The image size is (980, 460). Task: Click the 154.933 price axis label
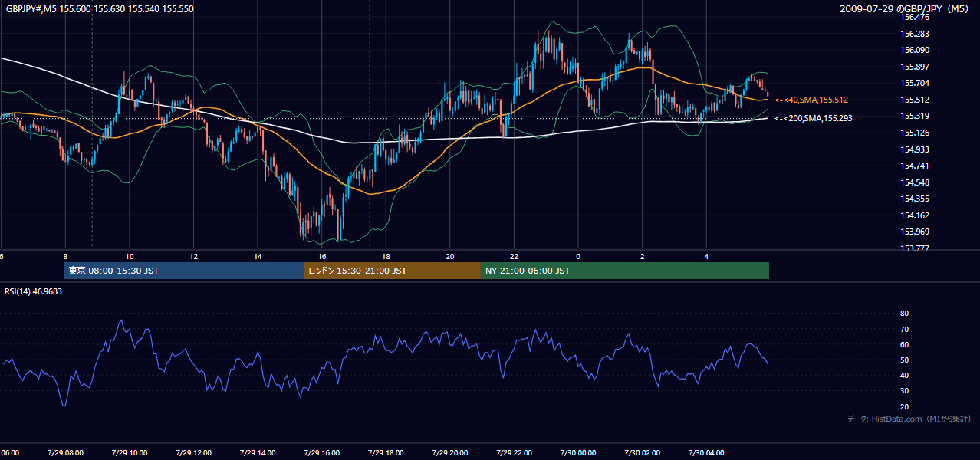coord(916,149)
